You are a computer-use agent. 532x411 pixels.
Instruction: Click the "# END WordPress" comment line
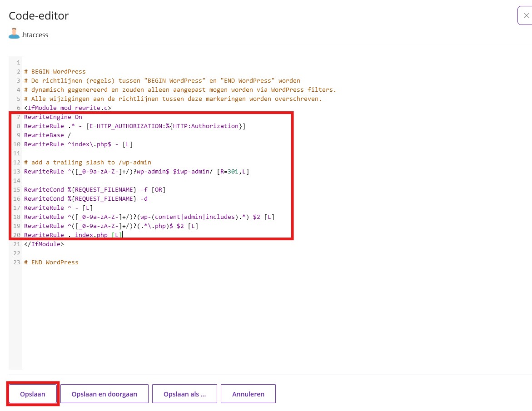pos(51,262)
